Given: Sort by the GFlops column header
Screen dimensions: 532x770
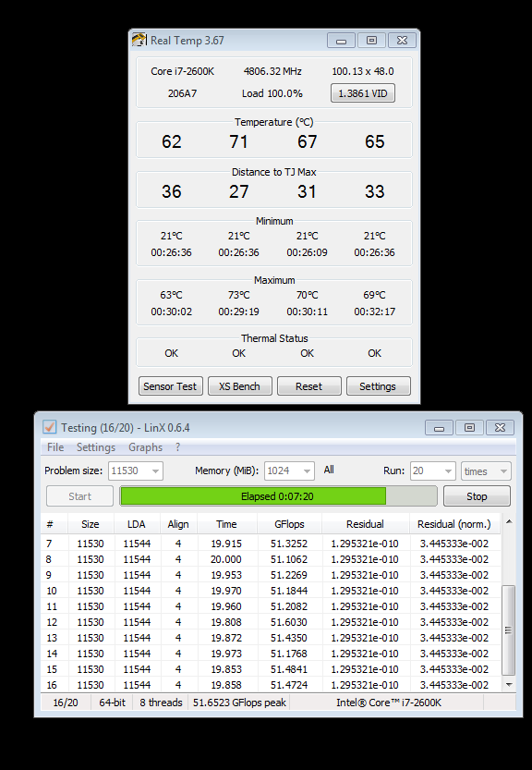Looking at the screenshot, I should click(x=290, y=524).
